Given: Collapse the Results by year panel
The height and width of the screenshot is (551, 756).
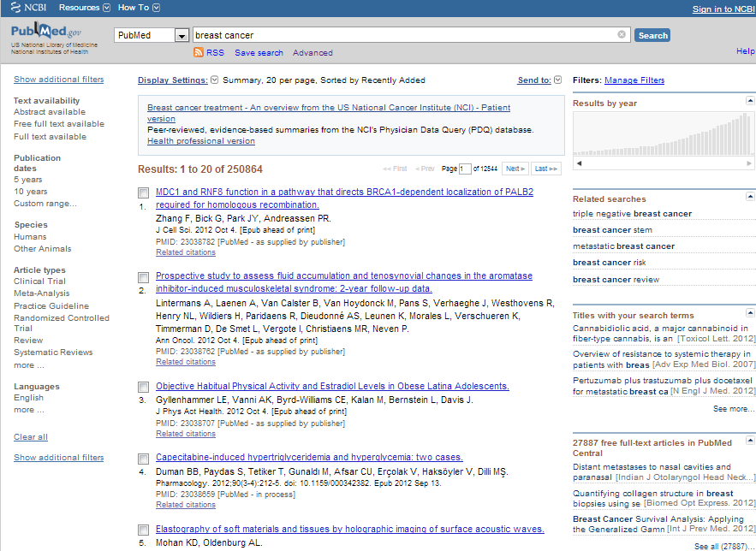Looking at the screenshot, I should [750, 100].
